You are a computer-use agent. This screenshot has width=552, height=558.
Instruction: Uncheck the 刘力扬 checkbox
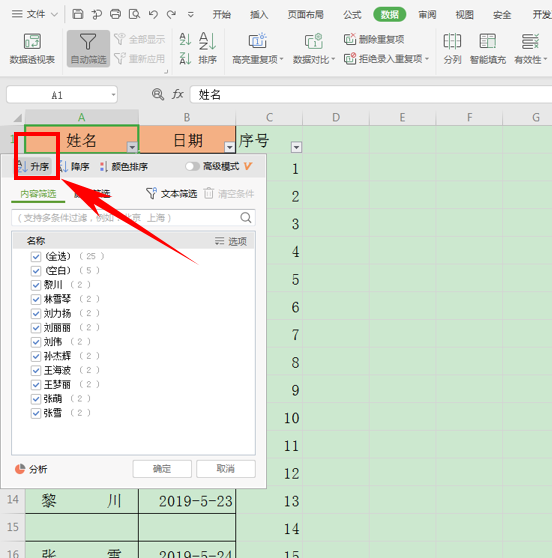(36, 313)
